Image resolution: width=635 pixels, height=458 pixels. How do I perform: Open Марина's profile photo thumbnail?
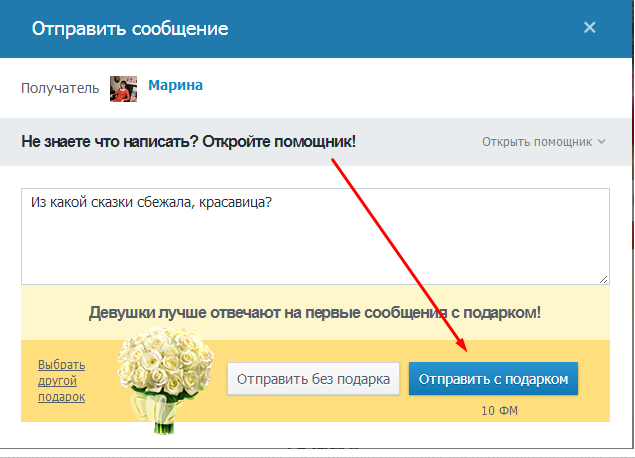click(x=124, y=89)
